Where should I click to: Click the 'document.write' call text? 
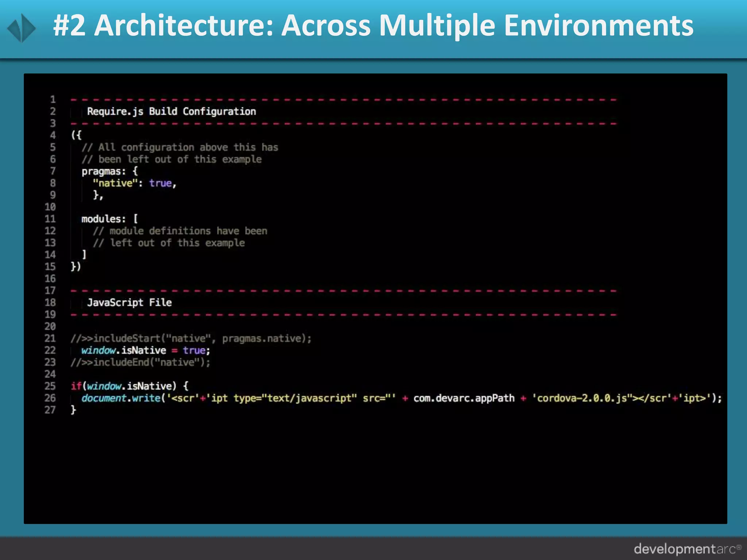click(121, 398)
